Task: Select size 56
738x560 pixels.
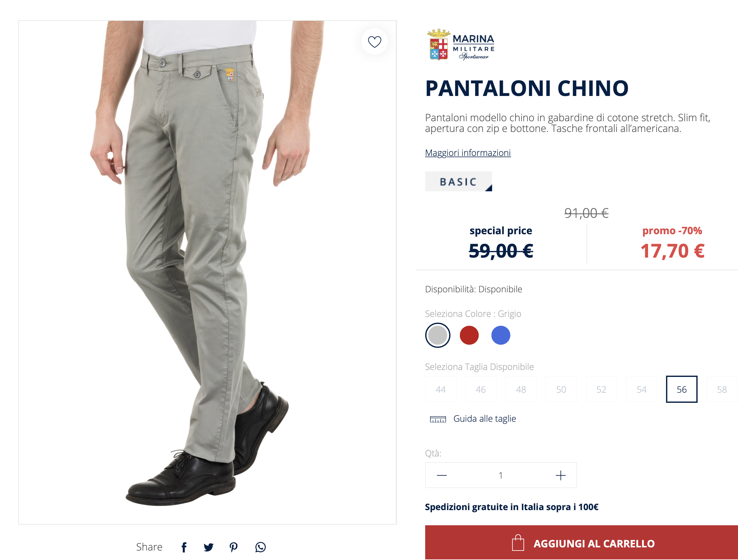Action: 681,389
